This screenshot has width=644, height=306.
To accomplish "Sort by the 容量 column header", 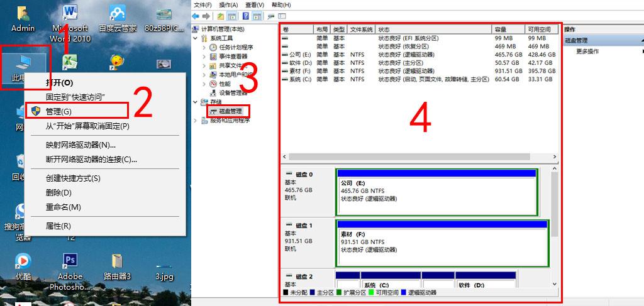I will pyautogui.click(x=508, y=30).
